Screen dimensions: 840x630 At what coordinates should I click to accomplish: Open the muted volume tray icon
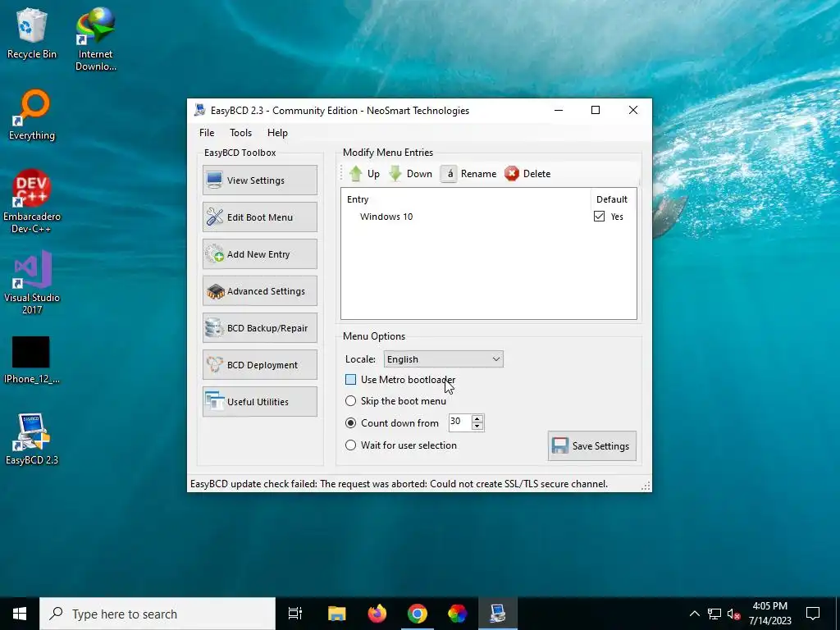pyautogui.click(x=734, y=614)
